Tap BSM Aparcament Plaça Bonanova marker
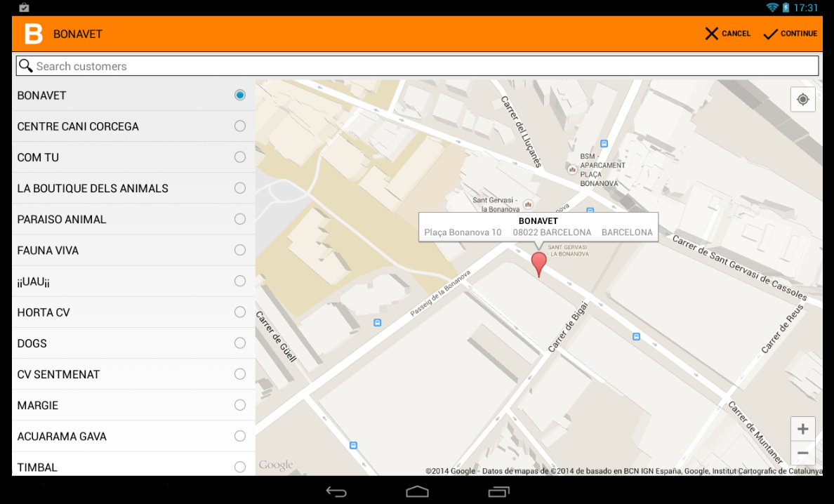 [572, 170]
